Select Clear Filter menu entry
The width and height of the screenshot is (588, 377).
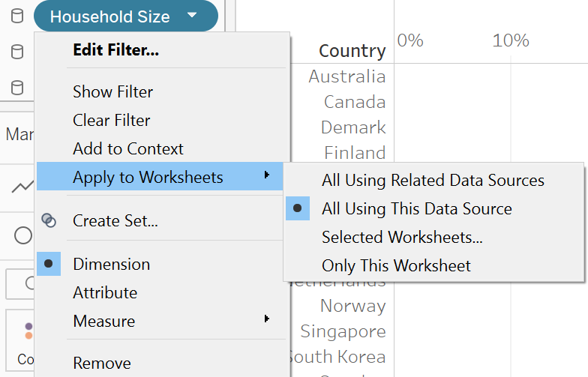point(111,121)
